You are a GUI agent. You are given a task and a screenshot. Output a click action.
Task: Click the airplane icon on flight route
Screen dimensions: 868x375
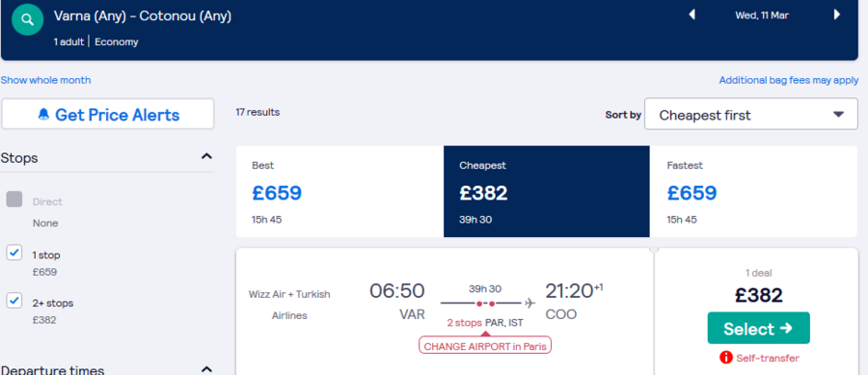click(529, 303)
